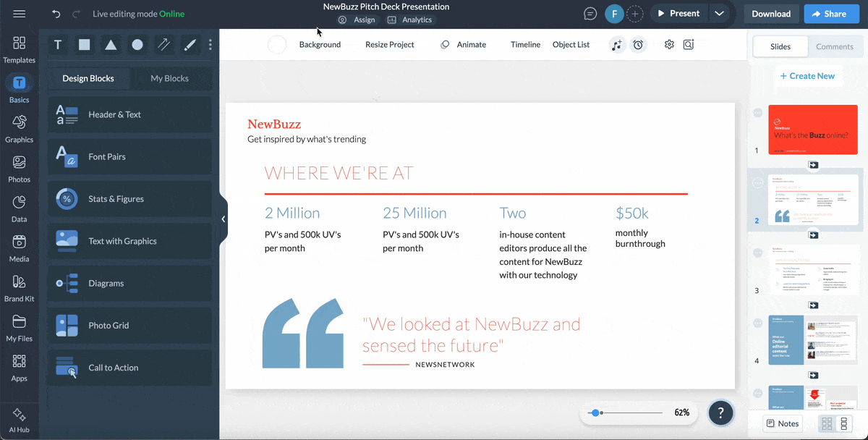This screenshot has width=868, height=440.
Task: Open the countdown timer settings
Action: click(x=637, y=44)
